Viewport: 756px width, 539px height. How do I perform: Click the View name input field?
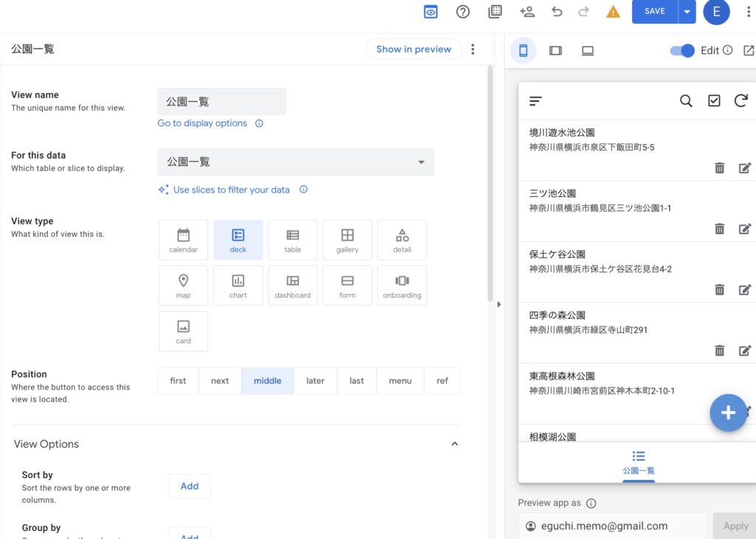click(x=221, y=102)
